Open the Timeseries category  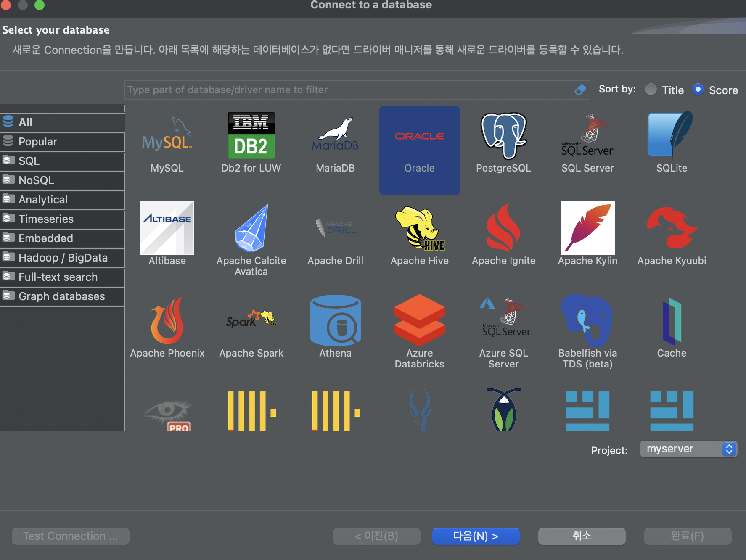click(x=62, y=219)
